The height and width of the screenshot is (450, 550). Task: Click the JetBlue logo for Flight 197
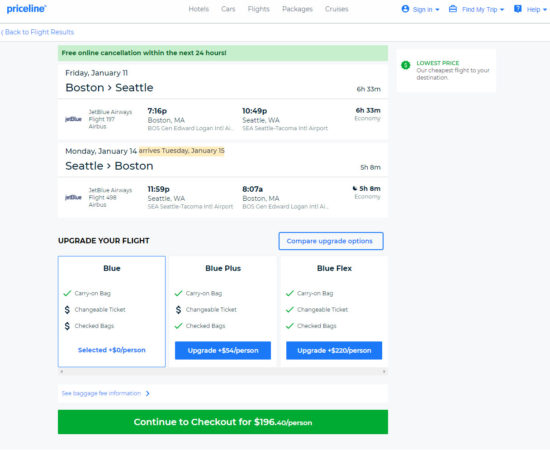point(73,119)
